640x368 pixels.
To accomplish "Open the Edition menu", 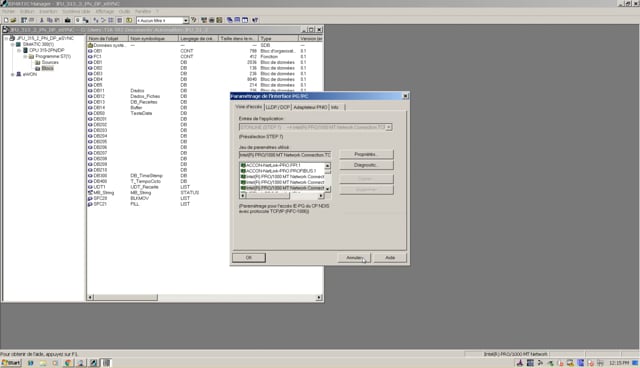I will 27,11.
